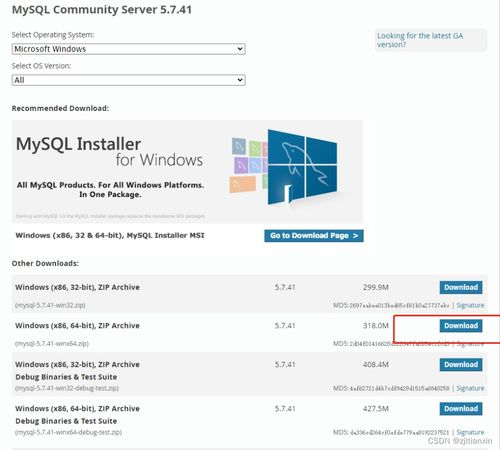
Task: Click the '318.0M' size value
Action: tap(376, 326)
